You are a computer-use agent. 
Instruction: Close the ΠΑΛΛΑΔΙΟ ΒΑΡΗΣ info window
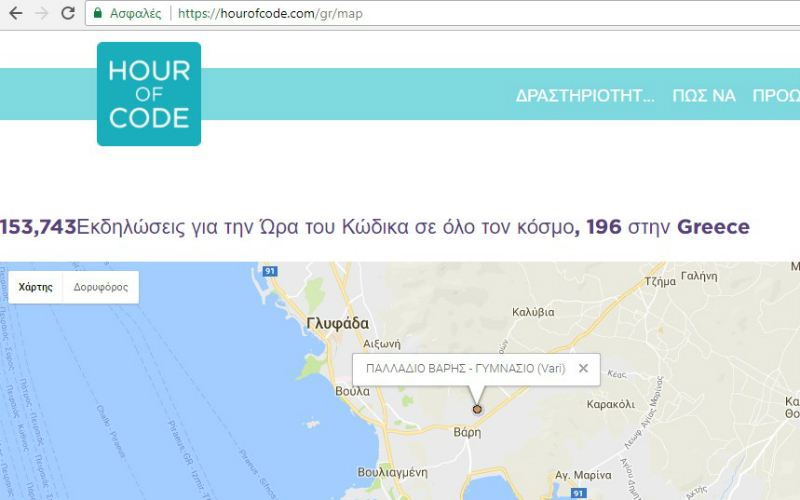(583, 368)
